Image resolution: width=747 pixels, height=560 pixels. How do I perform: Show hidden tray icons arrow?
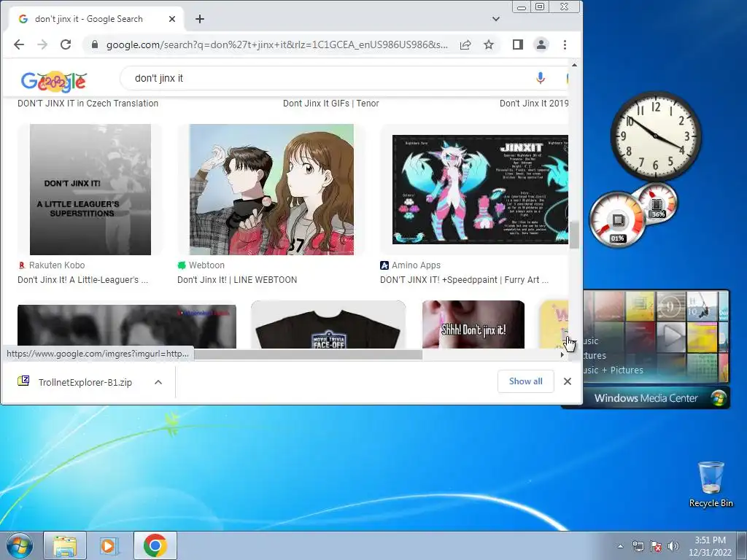(x=620, y=546)
